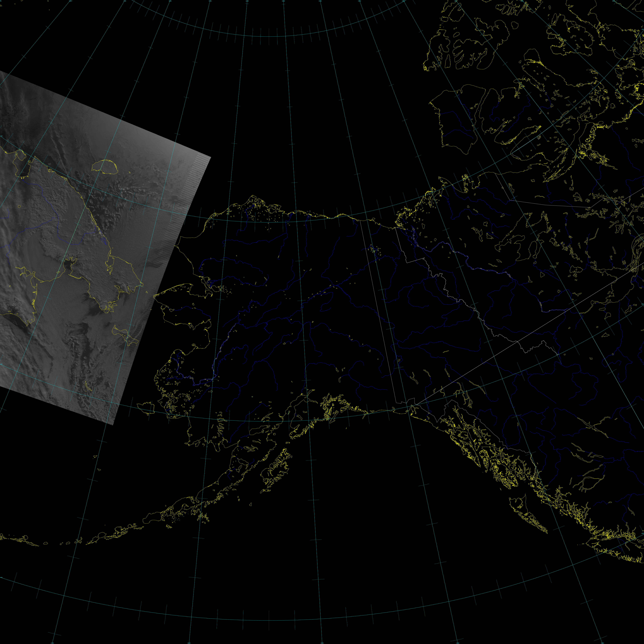Click the 120W longitude label
644x644 pixels.
point(403,1)
